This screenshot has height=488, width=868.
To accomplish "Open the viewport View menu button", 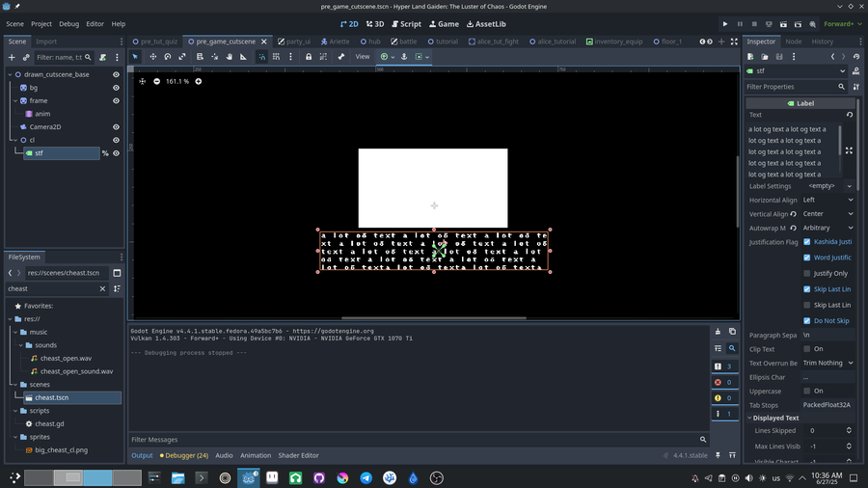I will [x=363, y=57].
